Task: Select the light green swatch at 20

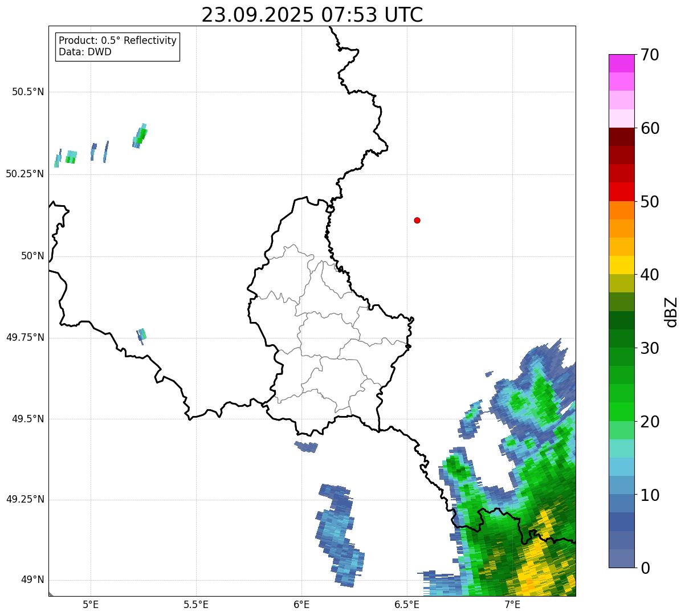Action: (622, 430)
